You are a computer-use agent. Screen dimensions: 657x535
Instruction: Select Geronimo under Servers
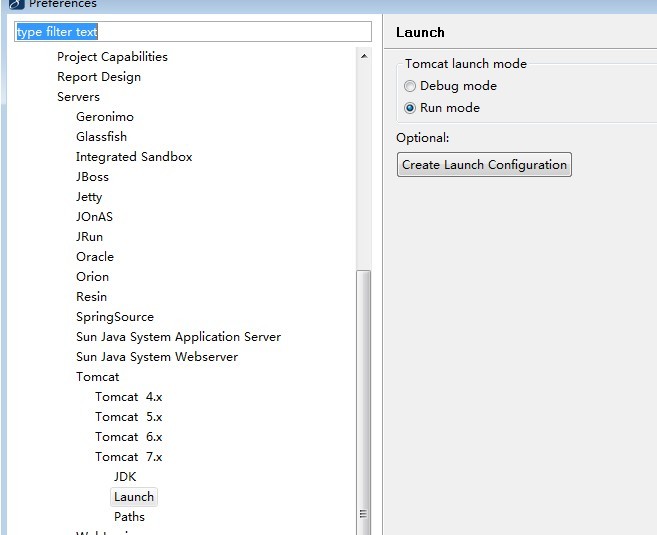coord(105,116)
